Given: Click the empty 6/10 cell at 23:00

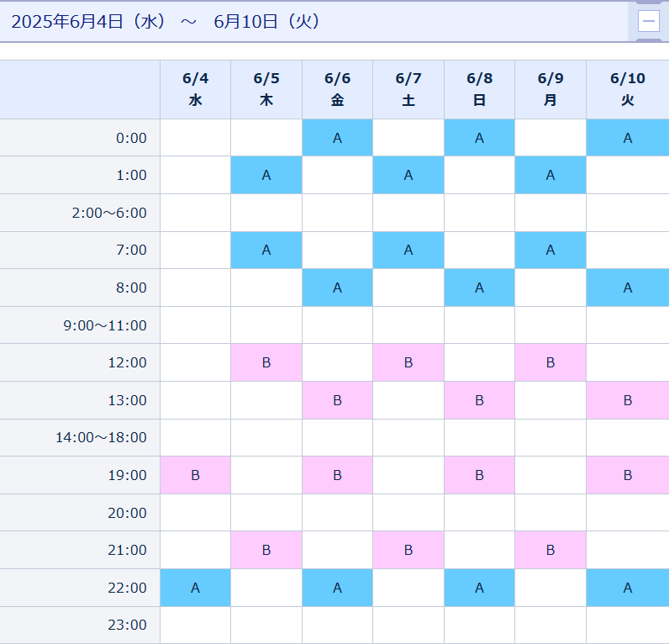Looking at the screenshot, I should tap(627, 625).
